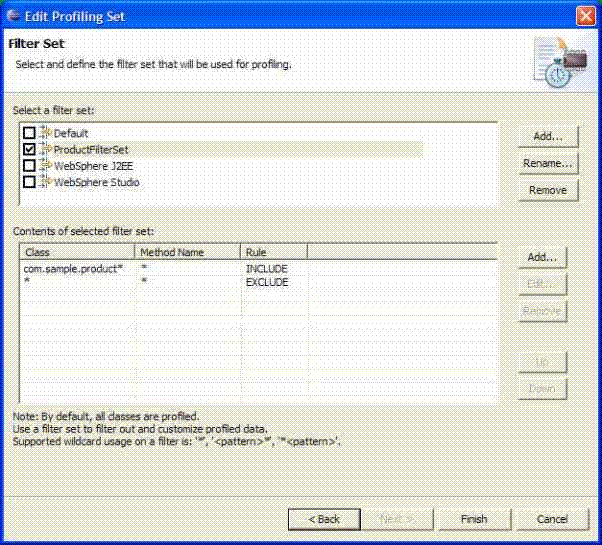Viewport: 602px width, 545px height.
Task: Go to the previous page with Back
Action: (x=324, y=519)
